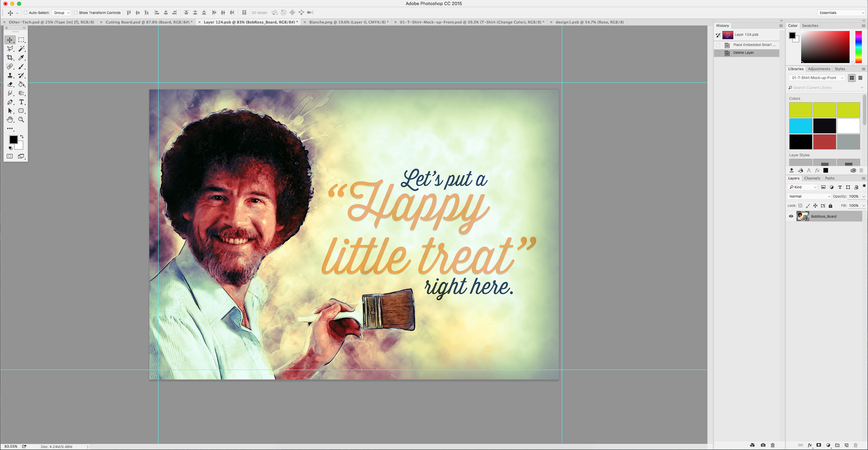Enable Show Transform Controls checkbox
Viewport: 868px width, 450px height.
point(76,13)
